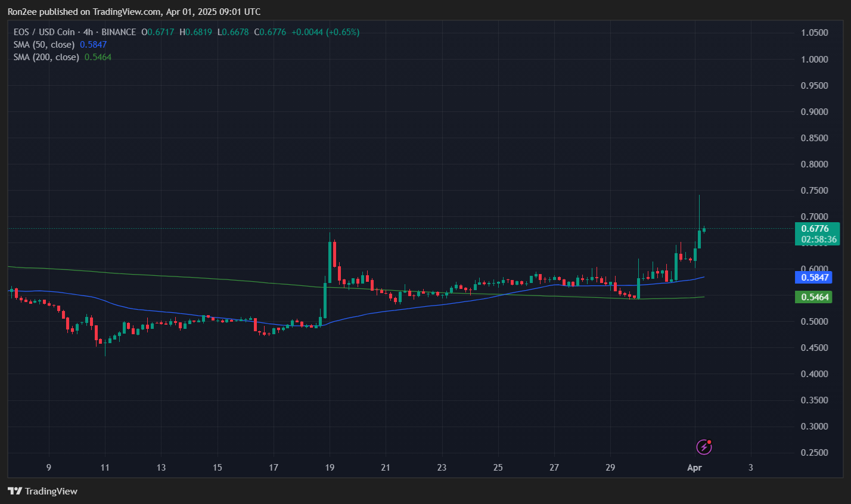Click the TradingView logo at bottom left

click(42, 491)
